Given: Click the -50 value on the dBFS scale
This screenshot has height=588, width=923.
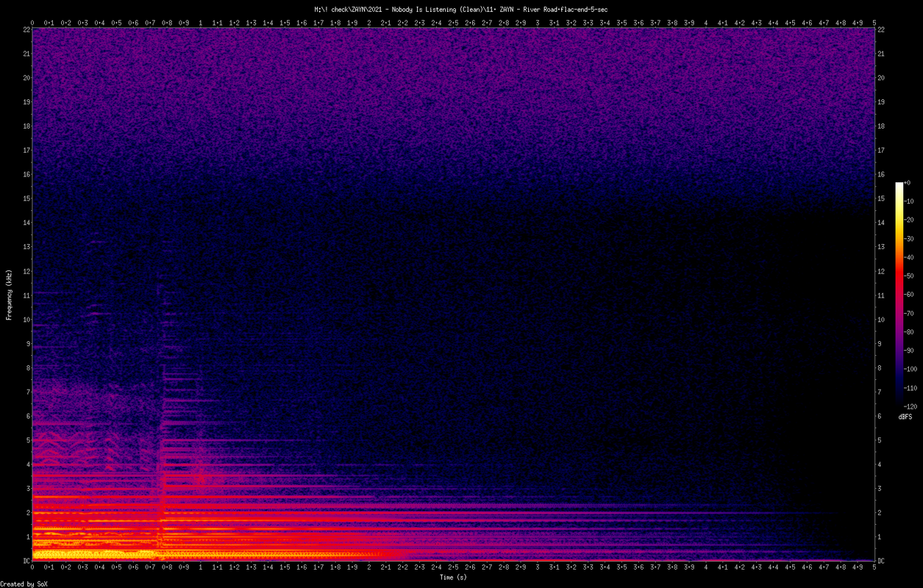Looking at the screenshot, I should (910, 276).
